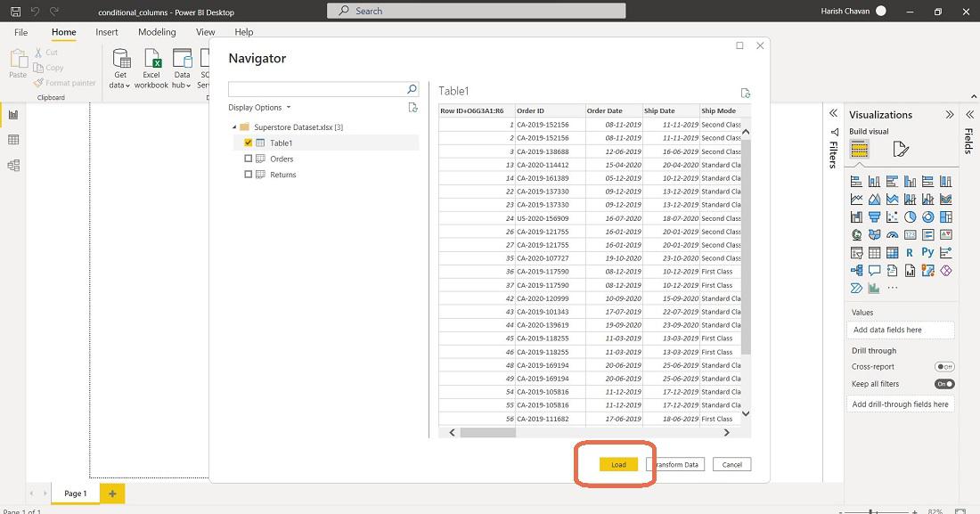This screenshot has width=980, height=514.
Task: Choose the Area chart visual
Action: [874, 199]
